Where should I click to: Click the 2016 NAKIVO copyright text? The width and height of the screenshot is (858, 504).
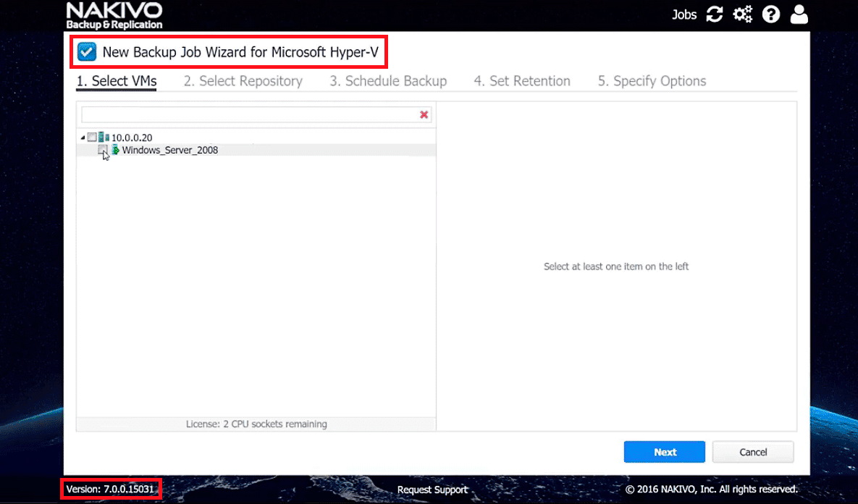click(x=711, y=490)
